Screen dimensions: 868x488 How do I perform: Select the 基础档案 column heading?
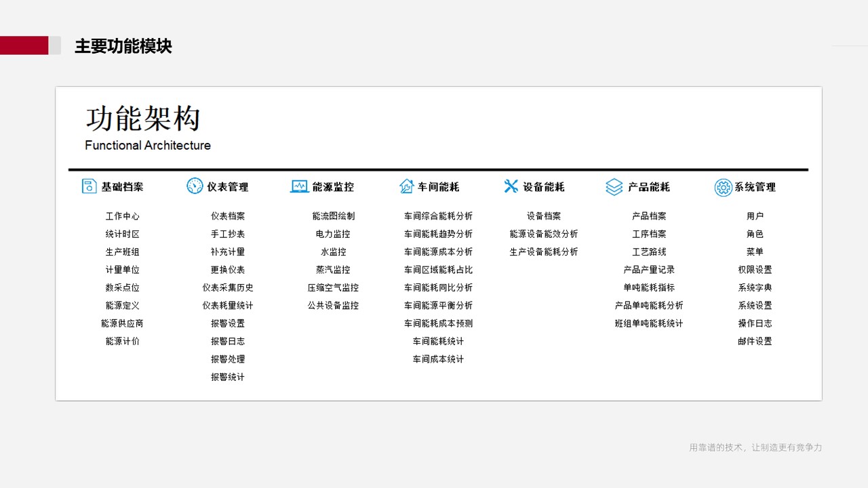pyautogui.click(x=123, y=187)
